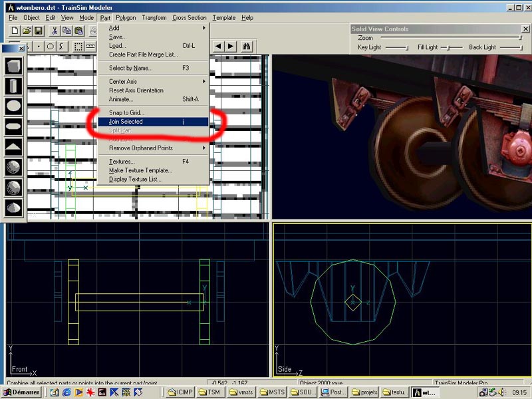Select Snap to Grid menu entry
532x399 pixels.
pyautogui.click(x=126, y=112)
